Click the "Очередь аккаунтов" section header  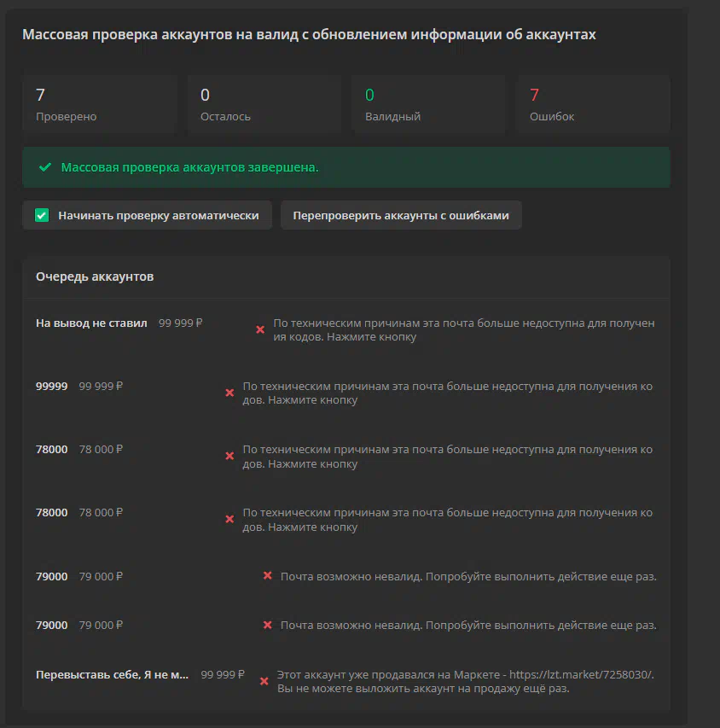tap(95, 277)
